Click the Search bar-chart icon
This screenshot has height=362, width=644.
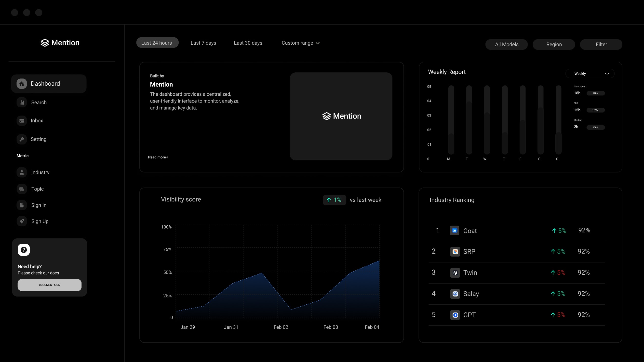click(22, 103)
